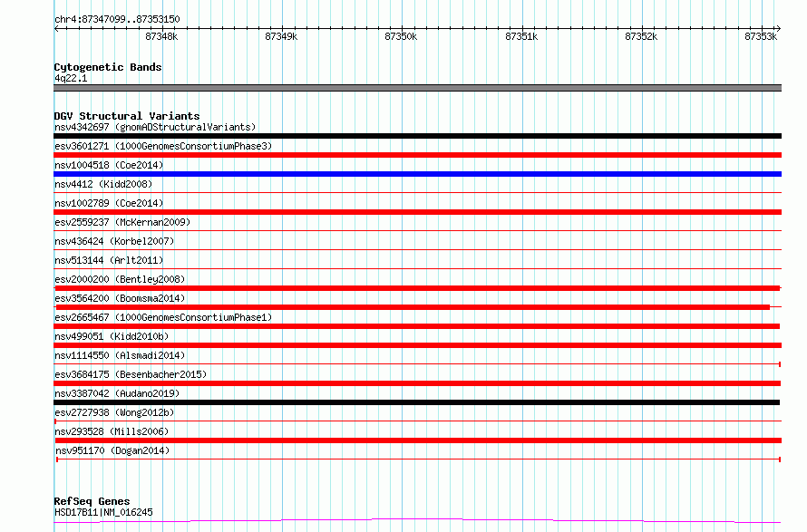Click the nsv4412 (Kidd2008) label

point(103,184)
